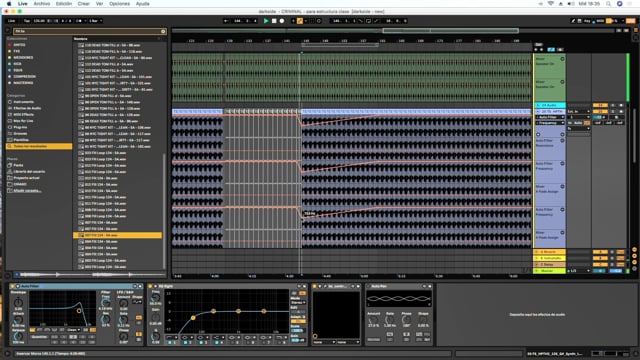The width and height of the screenshot is (640, 360).
Task: Enable EQ Eight band 4 activator
Action: [x=216, y=342]
